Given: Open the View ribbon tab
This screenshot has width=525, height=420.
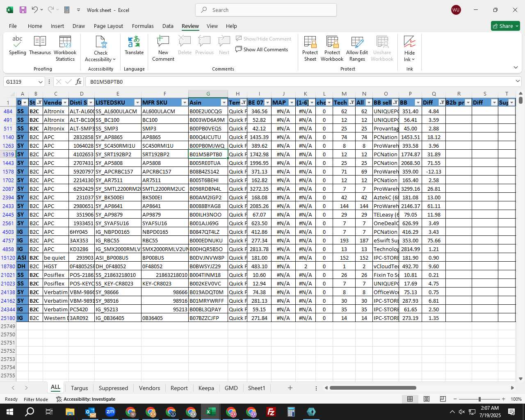Looking at the screenshot, I should [212, 26].
